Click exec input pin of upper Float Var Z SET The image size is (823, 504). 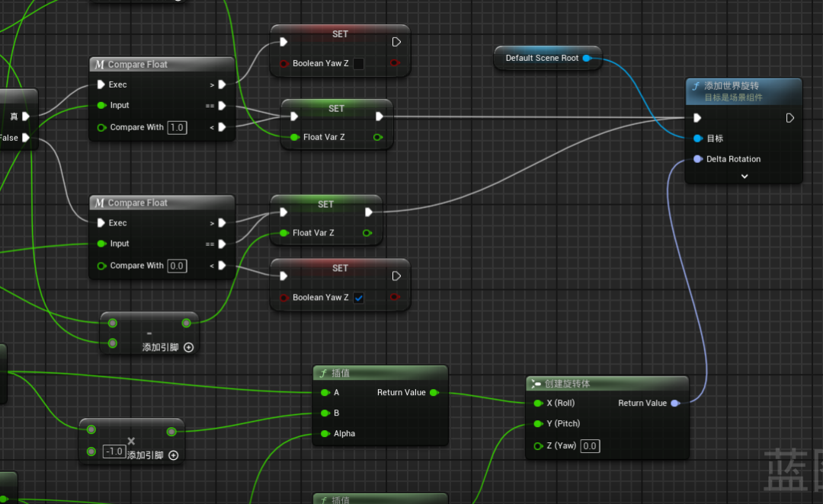(x=294, y=116)
